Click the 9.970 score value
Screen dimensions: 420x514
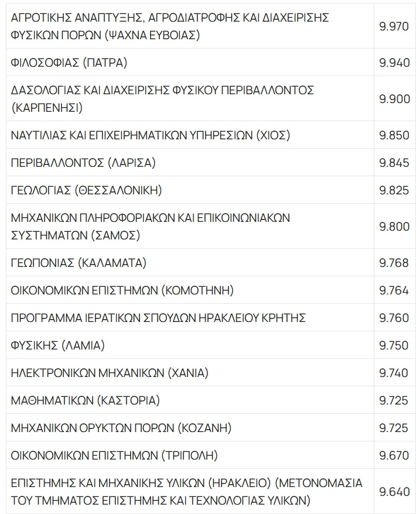[394, 26]
